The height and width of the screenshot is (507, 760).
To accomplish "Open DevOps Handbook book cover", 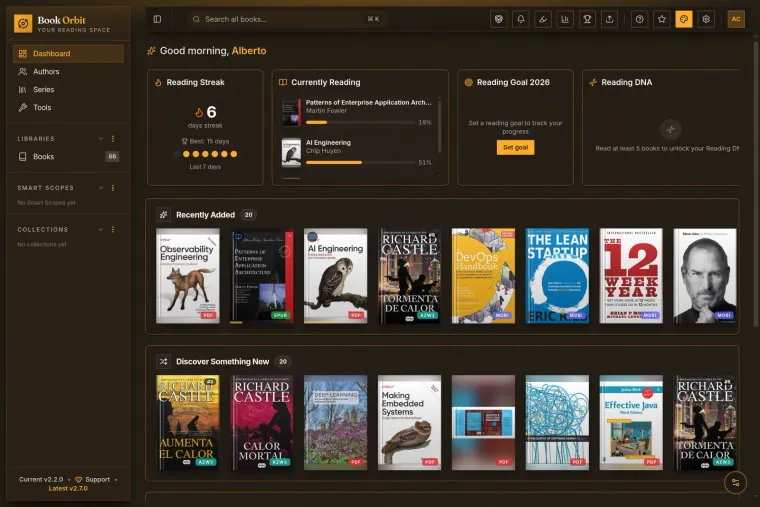I will tap(483, 276).
